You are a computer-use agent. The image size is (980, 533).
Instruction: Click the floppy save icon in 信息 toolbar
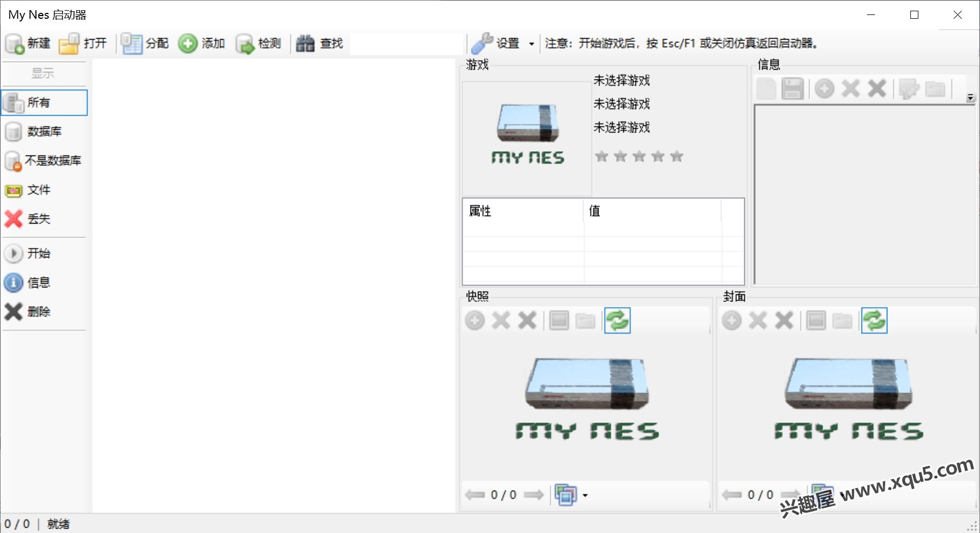[792, 88]
